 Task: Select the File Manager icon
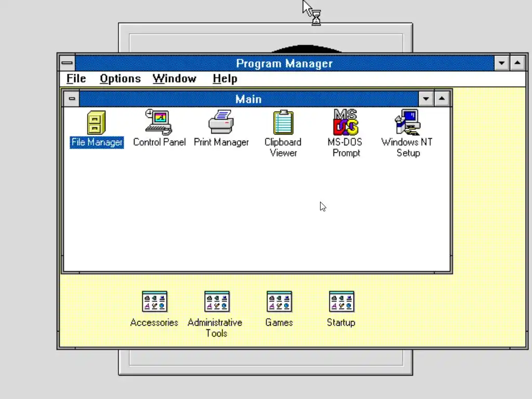click(96, 123)
